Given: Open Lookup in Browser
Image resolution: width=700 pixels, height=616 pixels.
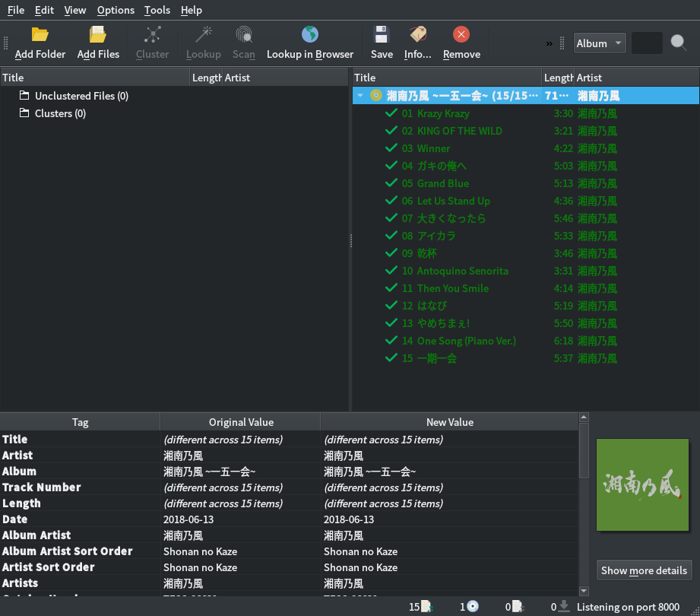Looking at the screenshot, I should (309, 35).
